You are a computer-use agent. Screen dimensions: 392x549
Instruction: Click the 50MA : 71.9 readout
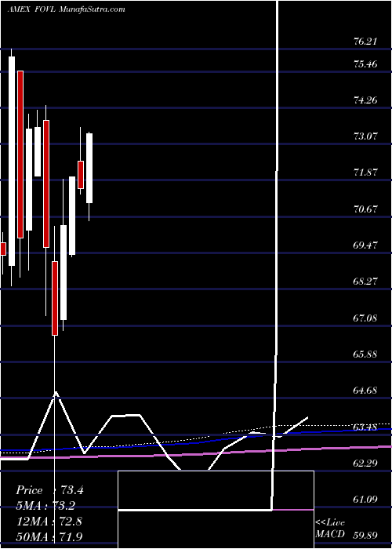[x=49, y=536]
